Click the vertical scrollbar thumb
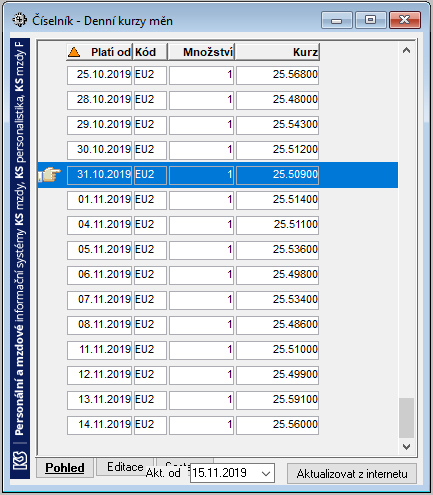The image size is (433, 495). 406,418
